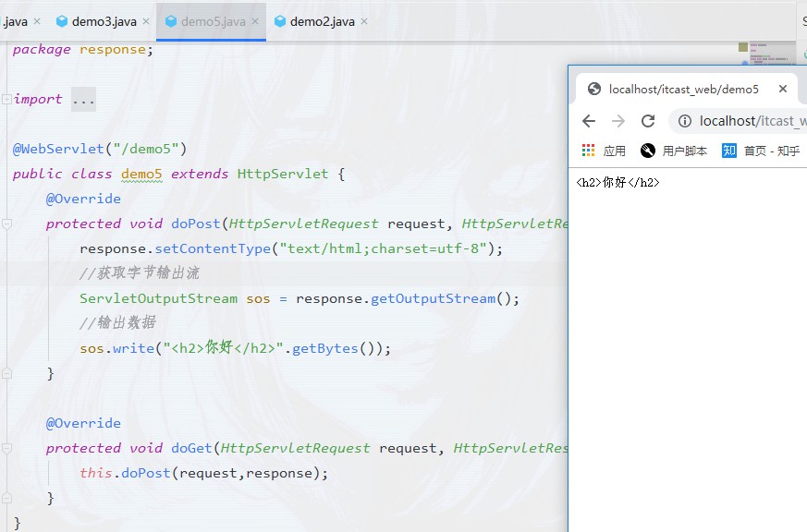807x532 pixels.
Task: Collapse the doGet method fold marker
Action: click(x=6, y=448)
